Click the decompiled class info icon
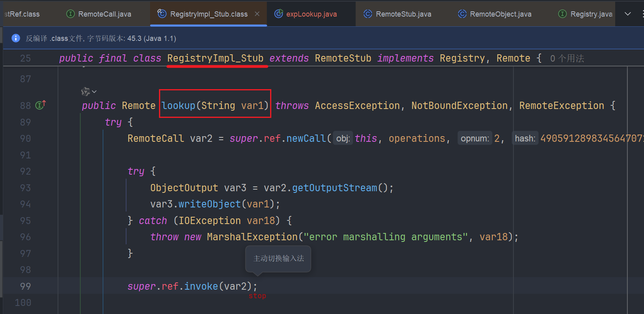 tap(16, 38)
